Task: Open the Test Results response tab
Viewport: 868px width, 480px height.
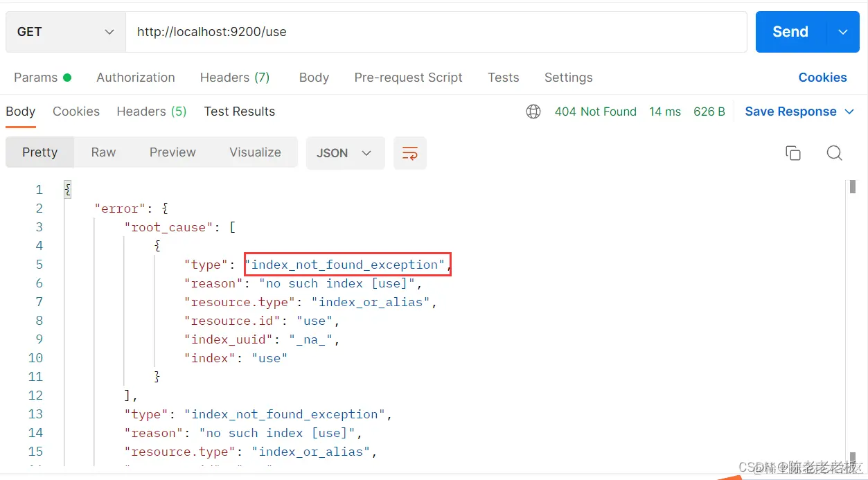Action: click(239, 112)
